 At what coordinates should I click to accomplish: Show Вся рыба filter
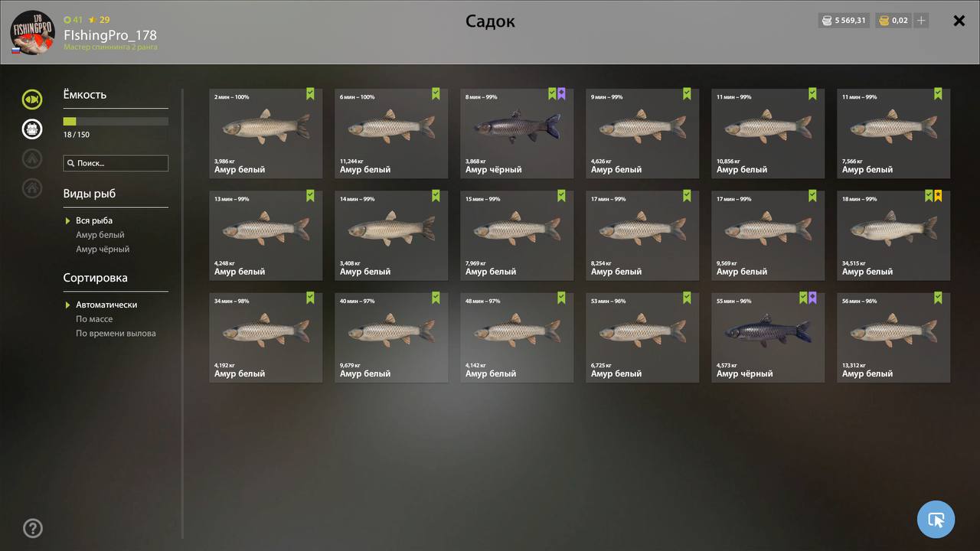point(94,220)
